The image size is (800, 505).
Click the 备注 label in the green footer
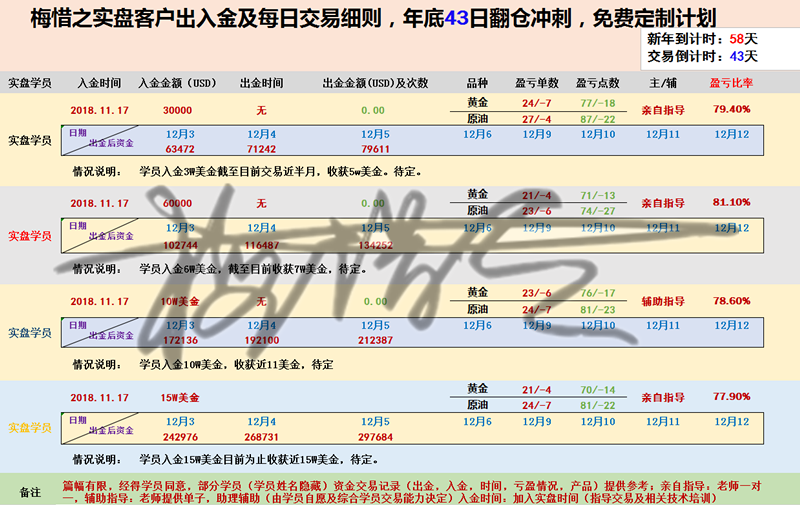[x=30, y=492]
